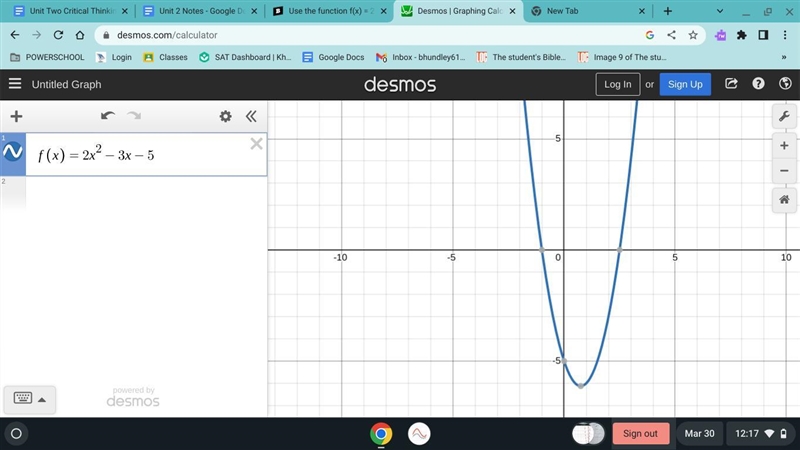Open the Desmos hamburger menu
800x450 pixels.
(15, 84)
